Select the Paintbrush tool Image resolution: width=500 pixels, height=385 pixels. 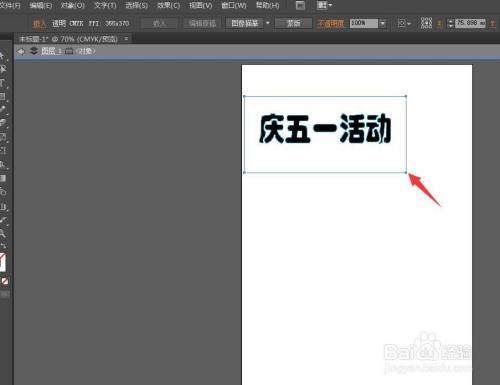click(x=3, y=110)
